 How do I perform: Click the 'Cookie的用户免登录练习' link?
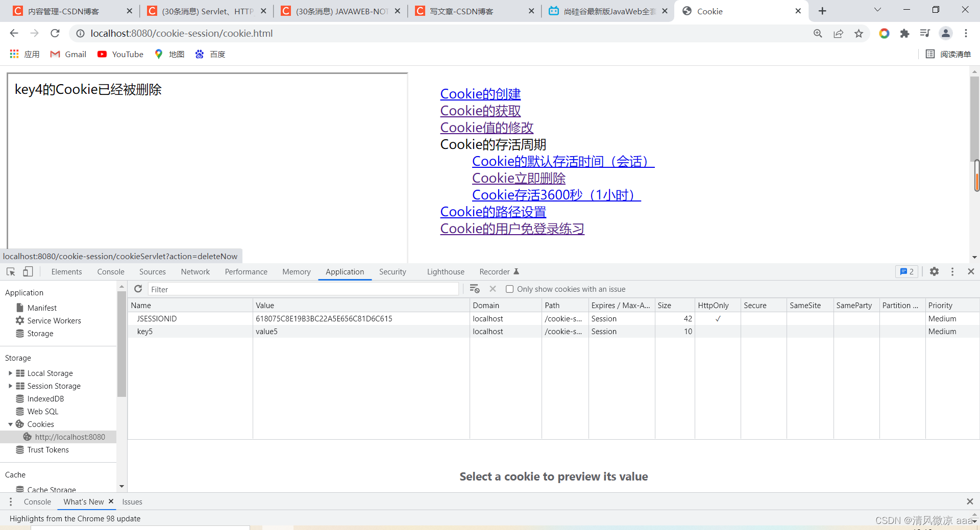pos(512,229)
